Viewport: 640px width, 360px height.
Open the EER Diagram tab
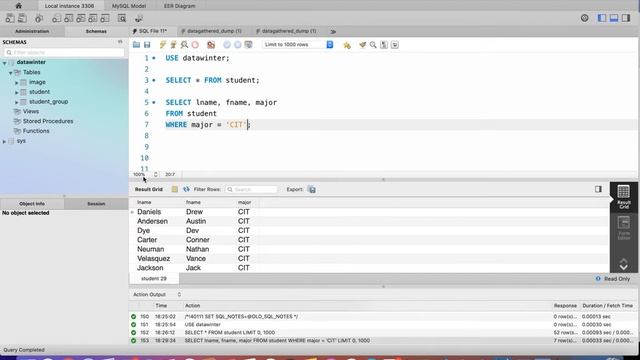click(x=180, y=6)
